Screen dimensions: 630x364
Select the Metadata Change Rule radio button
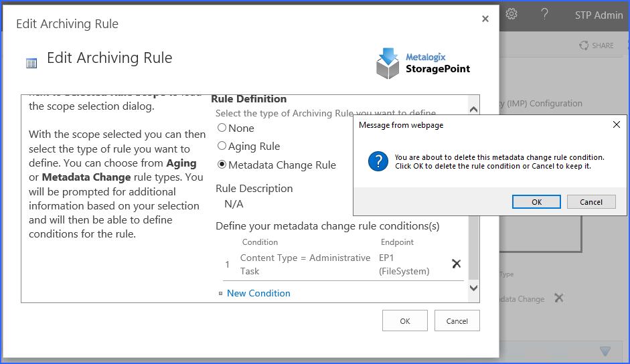coord(222,165)
